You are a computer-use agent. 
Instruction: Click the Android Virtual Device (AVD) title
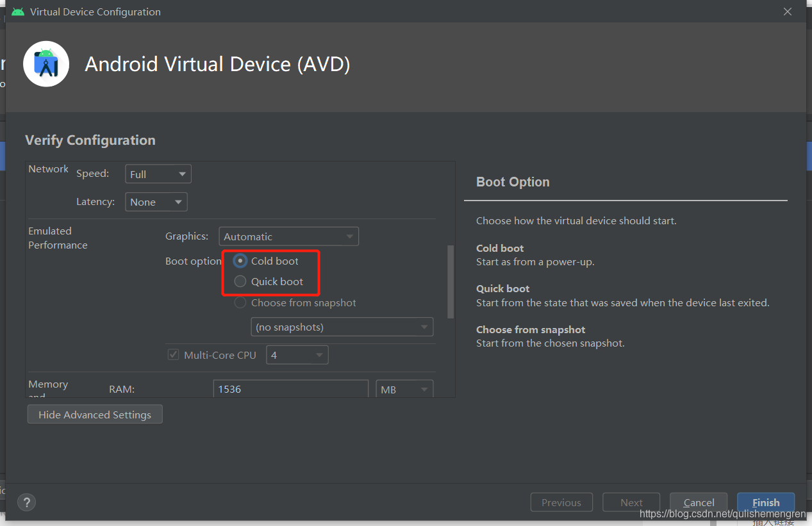217,64
